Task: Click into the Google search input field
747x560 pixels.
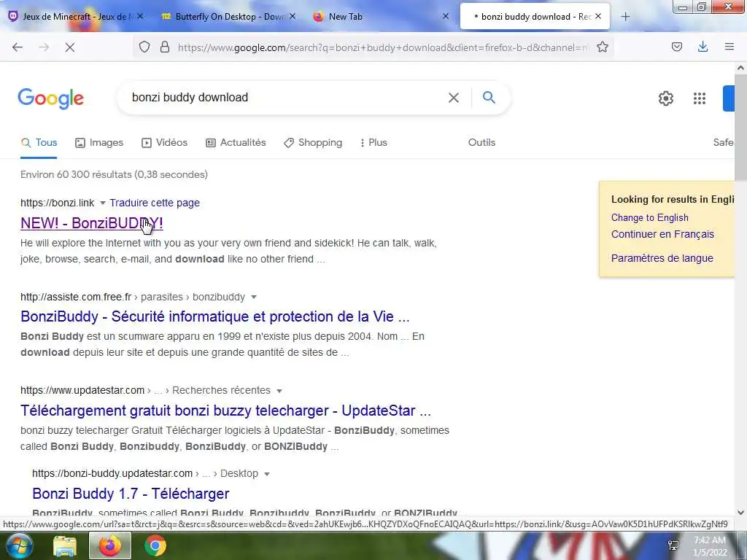Action: [x=286, y=98]
